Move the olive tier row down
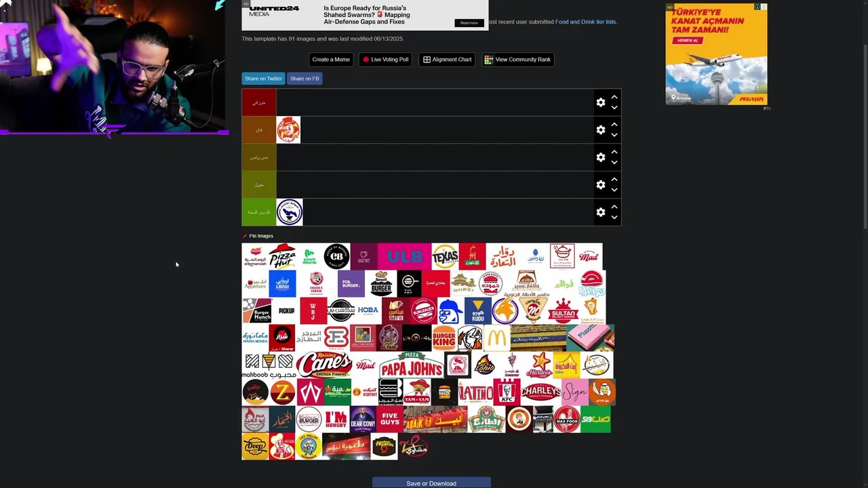The image size is (868, 488). click(x=614, y=163)
